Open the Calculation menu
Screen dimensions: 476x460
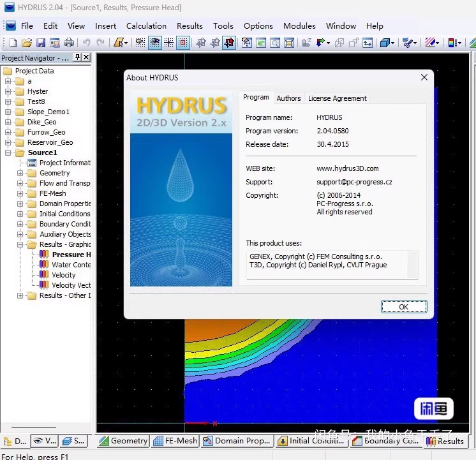[146, 26]
